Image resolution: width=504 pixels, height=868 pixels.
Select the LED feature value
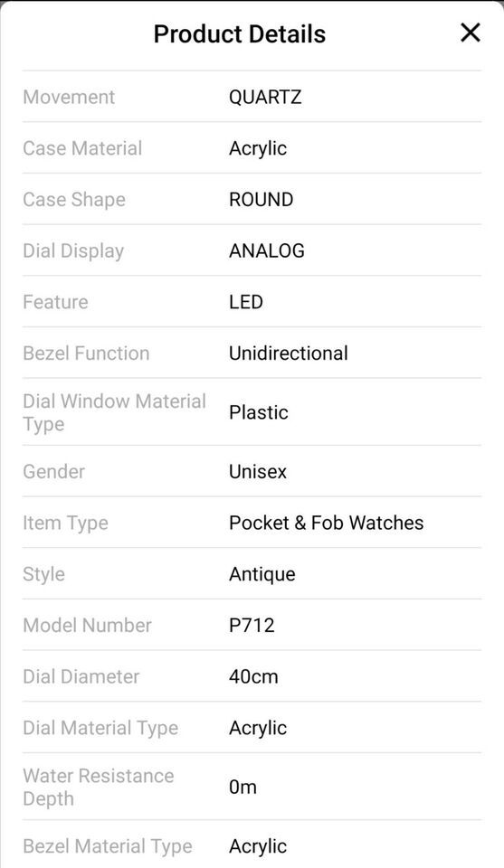(x=246, y=302)
